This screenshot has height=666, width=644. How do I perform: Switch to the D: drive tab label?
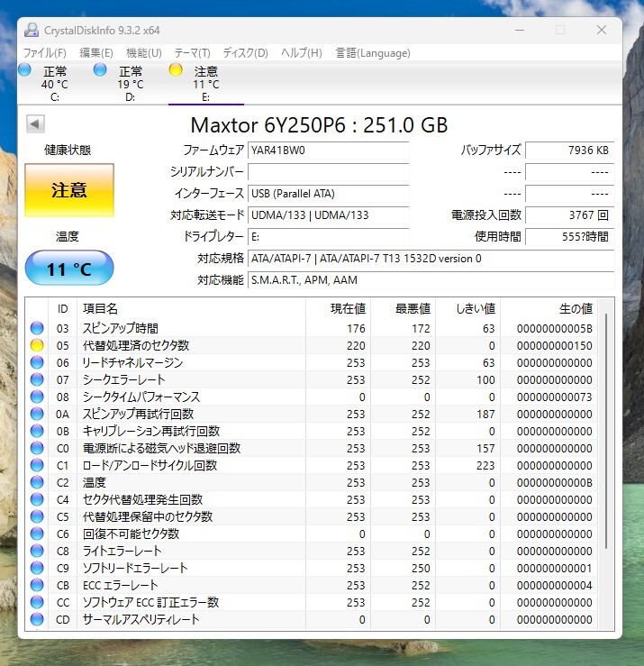(x=131, y=97)
